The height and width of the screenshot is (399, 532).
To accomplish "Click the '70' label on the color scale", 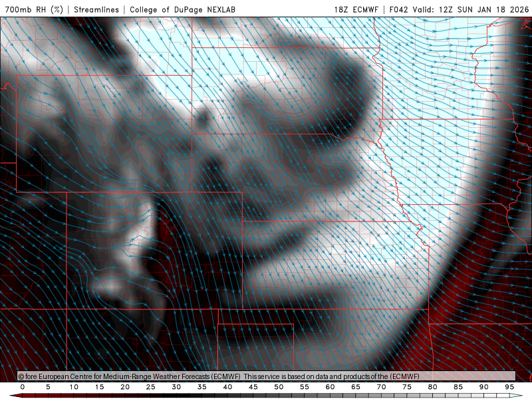I will click(381, 387).
